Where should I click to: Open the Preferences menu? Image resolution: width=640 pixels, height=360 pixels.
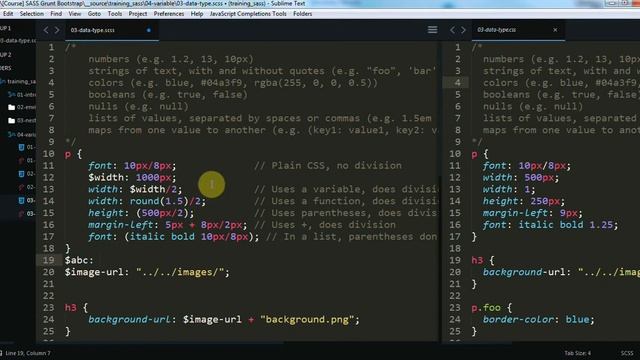[x=169, y=14]
